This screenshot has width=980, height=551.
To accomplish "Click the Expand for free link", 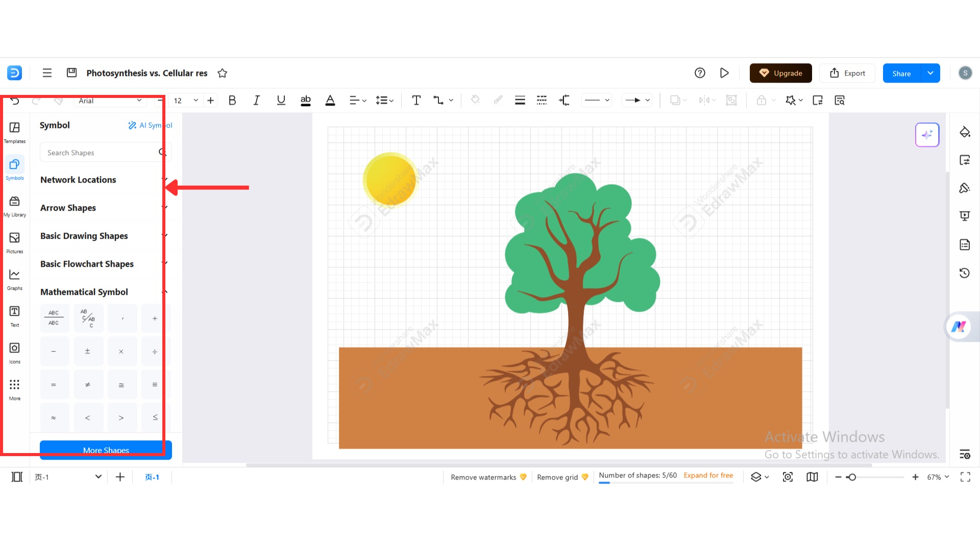I will [x=708, y=475].
